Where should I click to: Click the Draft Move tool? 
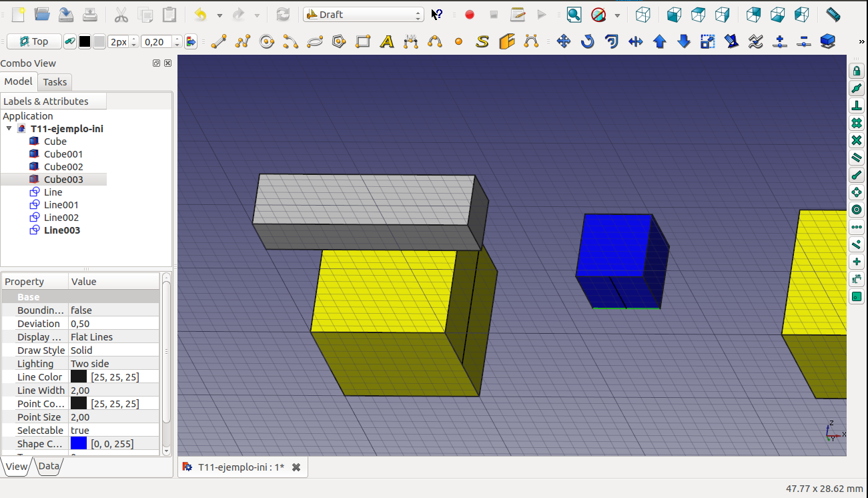tap(563, 42)
